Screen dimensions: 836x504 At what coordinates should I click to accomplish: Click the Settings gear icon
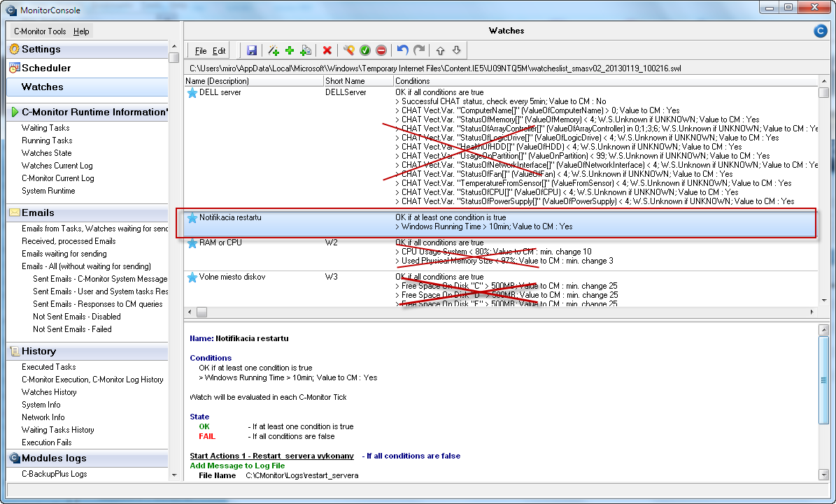(15, 49)
